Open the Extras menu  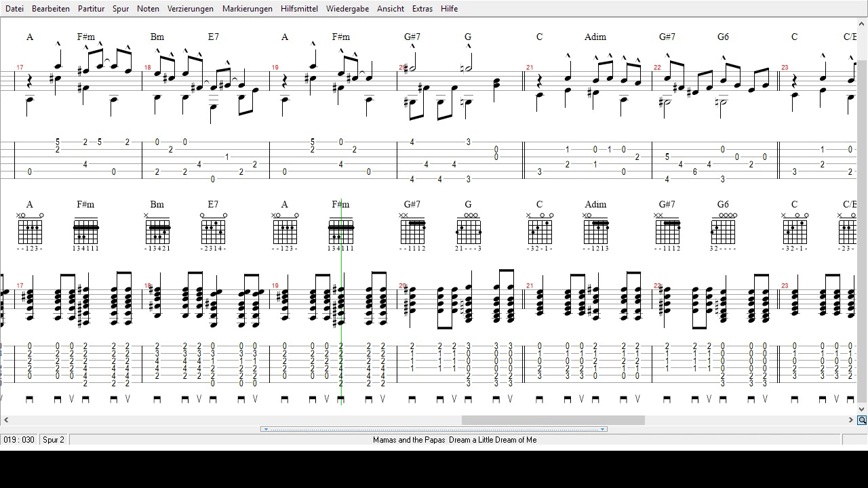point(422,9)
